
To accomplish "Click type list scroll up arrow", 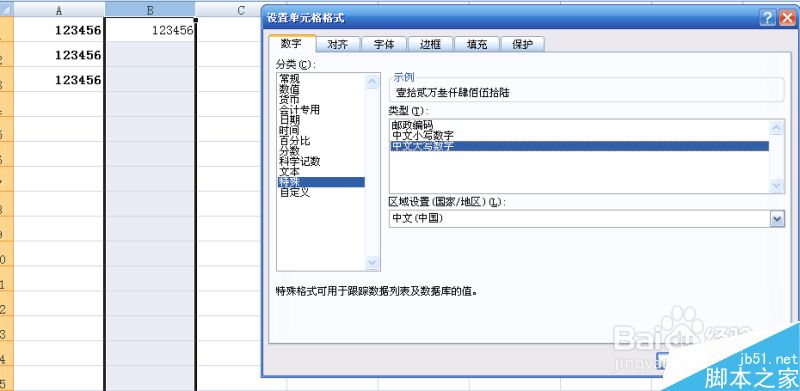I will [777, 128].
